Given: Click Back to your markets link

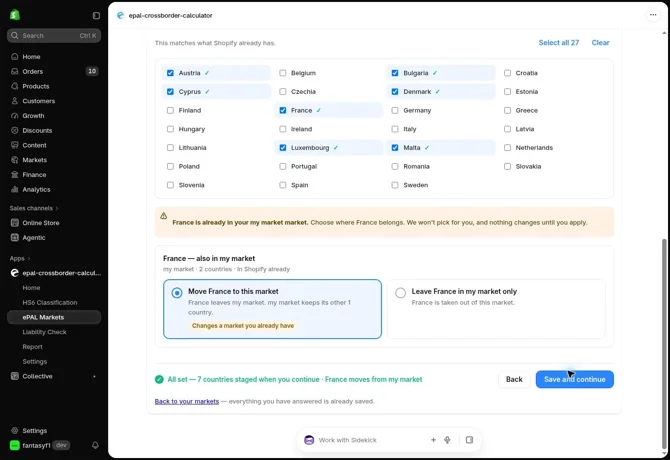Looking at the screenshot, I should click(187, 401).
